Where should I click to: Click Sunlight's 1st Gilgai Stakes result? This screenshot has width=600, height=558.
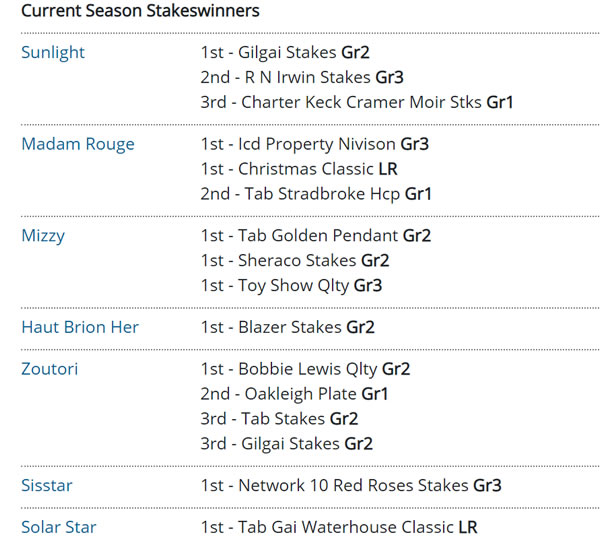click(x=286, y=52)
